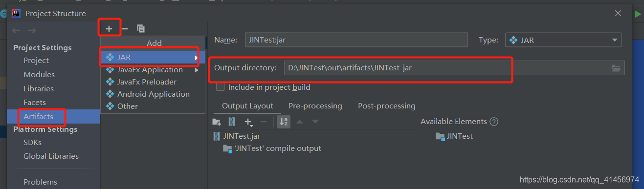The width and height of the screenshot is (644, 189).
Task: Click the plus Add artifact icon
Action: (x=109, y=29)
